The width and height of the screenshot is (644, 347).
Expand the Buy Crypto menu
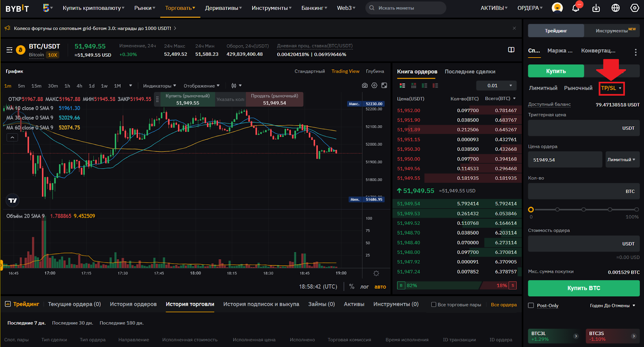pos(93,8)
